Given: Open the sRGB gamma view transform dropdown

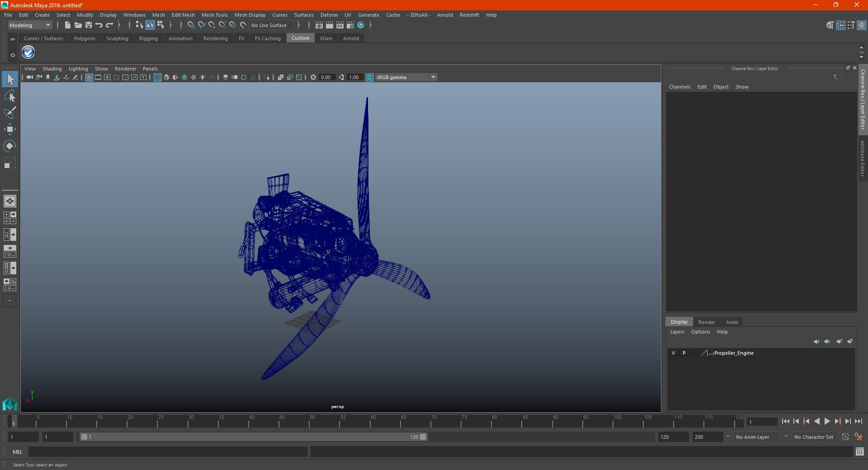Looking at the screenshot, I should click(433, 77).
